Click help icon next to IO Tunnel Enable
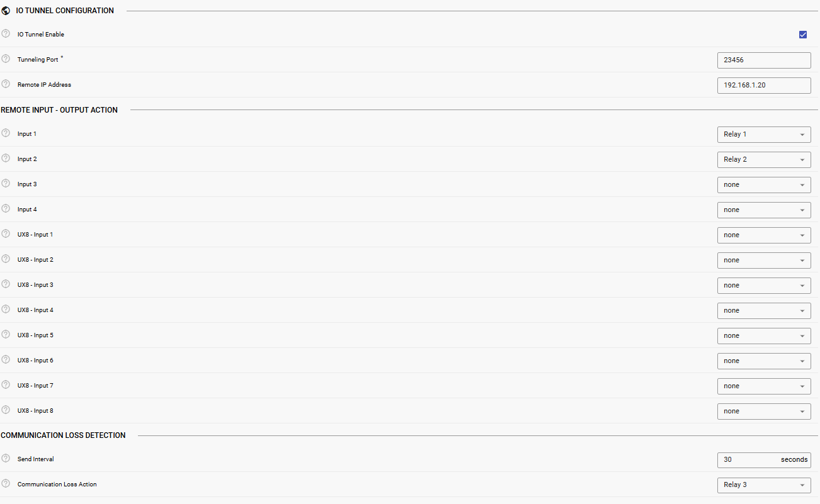 point(6,34)
